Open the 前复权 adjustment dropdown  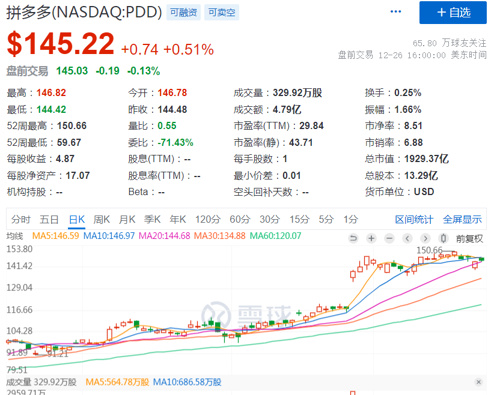[469, 239]
